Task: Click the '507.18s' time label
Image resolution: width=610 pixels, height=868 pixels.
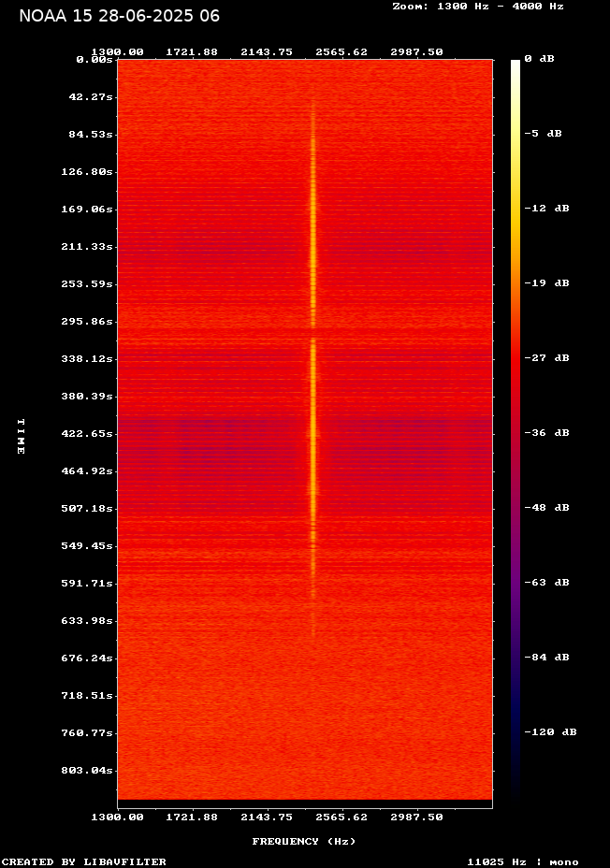Action: pos(87,508)
